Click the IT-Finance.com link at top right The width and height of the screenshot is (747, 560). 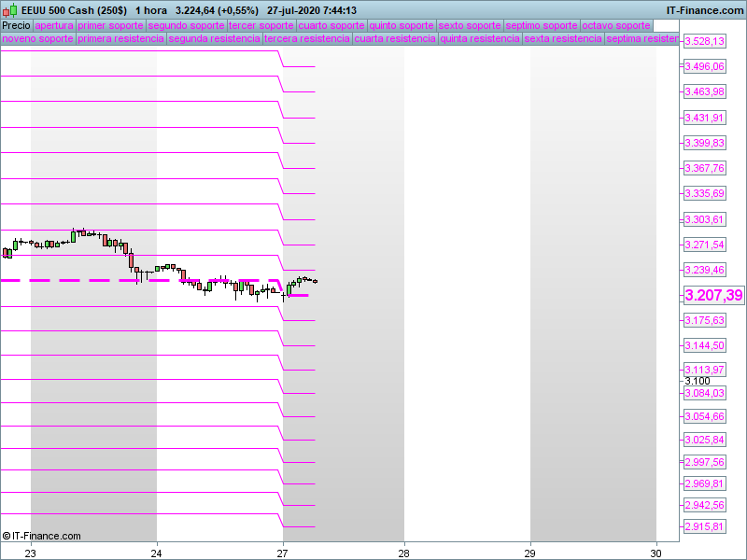705,10
